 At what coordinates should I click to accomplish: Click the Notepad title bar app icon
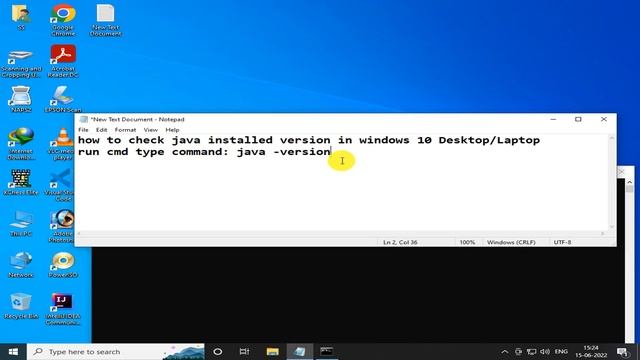84,119
